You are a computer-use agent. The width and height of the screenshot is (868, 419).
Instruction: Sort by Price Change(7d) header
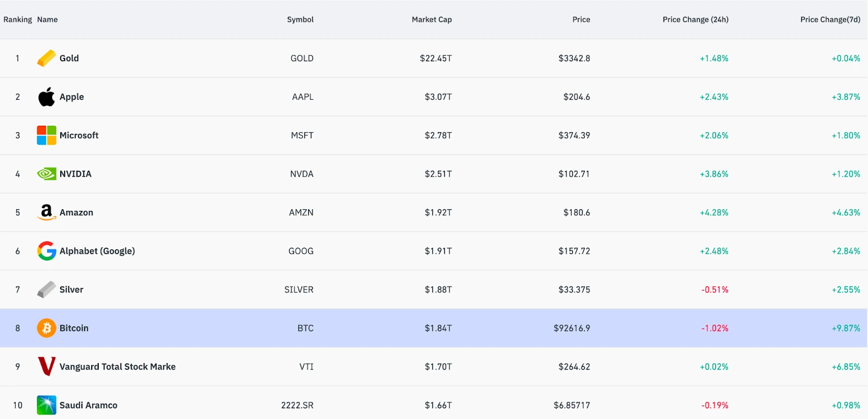pos(830,20)
